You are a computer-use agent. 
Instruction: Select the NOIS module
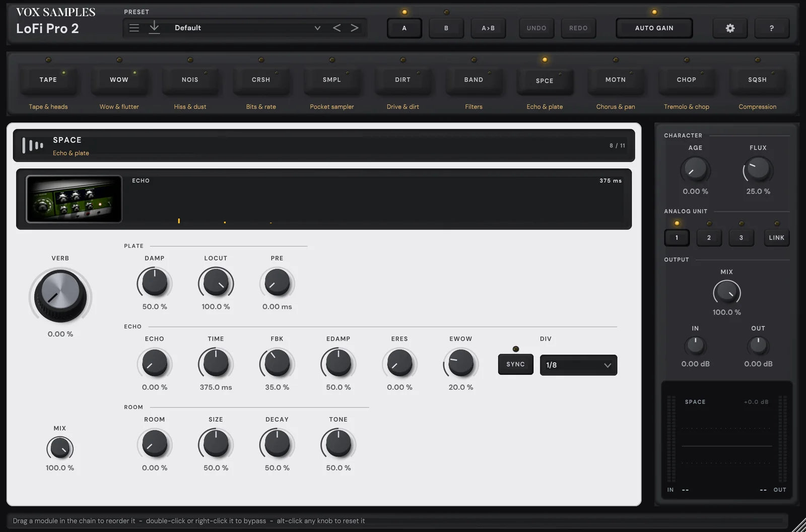click(190, 80)
